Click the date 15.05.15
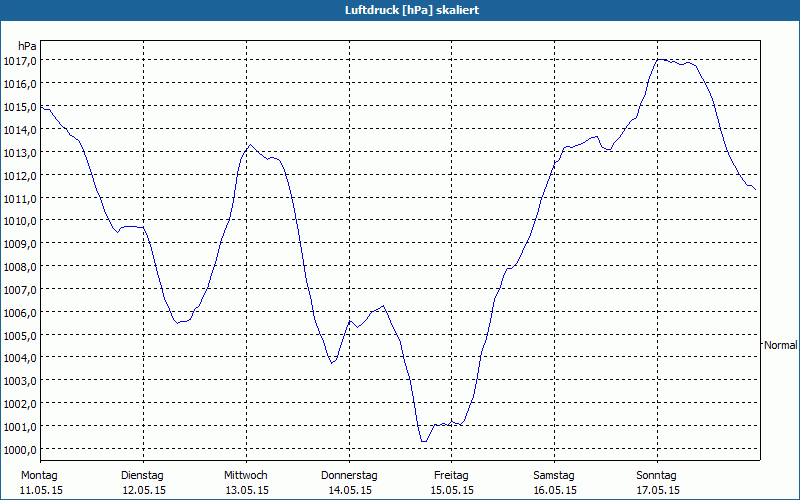Image resolution: width=800 pixels, height=500 pixels. [452, 491]
